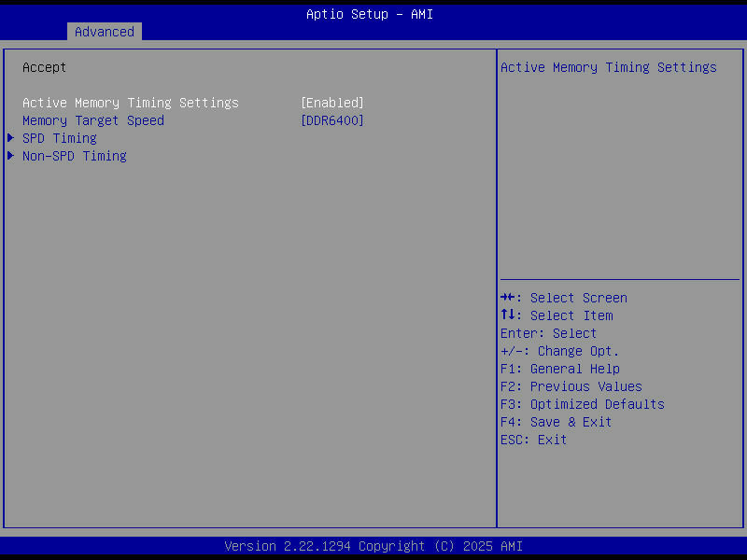
Task: Click F3 Optimized Defaults help entry
Action: pyautogui.click(x=582, y=404)
